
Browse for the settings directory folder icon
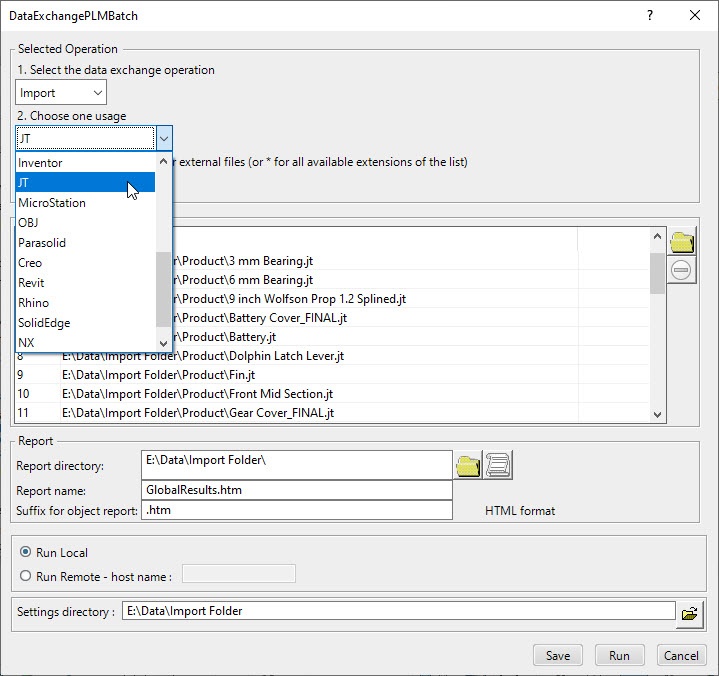pyautogui.click(x=689, y=613)
